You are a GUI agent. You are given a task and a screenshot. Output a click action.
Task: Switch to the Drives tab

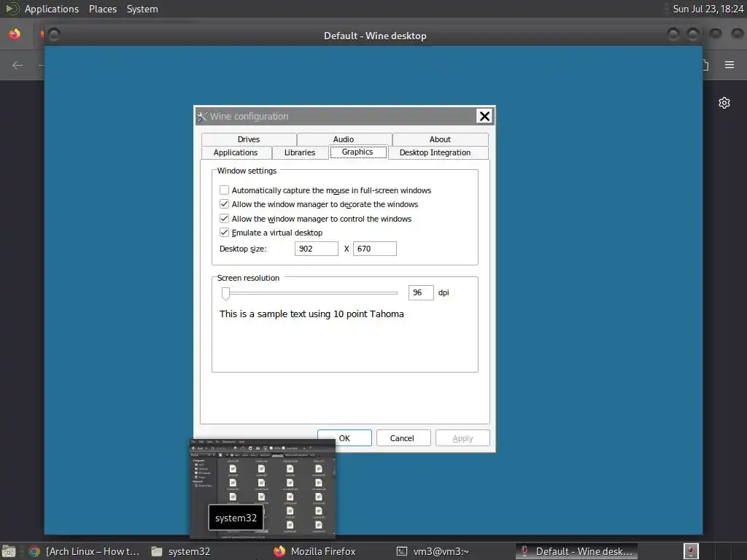point(249,139)
